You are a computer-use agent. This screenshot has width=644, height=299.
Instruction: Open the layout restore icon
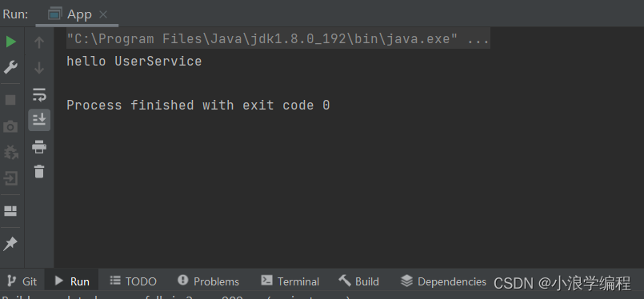point(10,211)
